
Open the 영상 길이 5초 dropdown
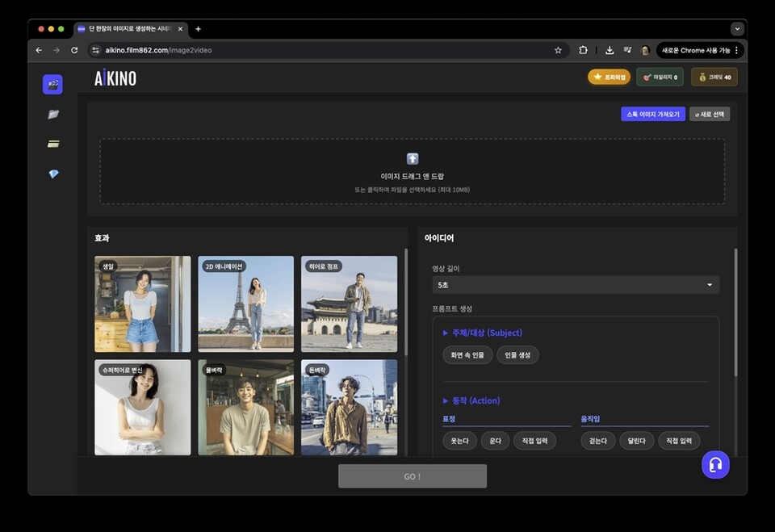575,285
